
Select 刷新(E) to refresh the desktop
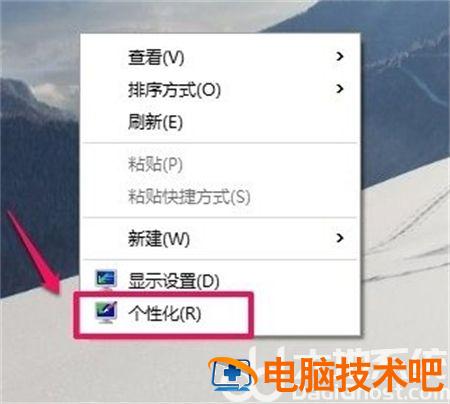coord(220,122)
